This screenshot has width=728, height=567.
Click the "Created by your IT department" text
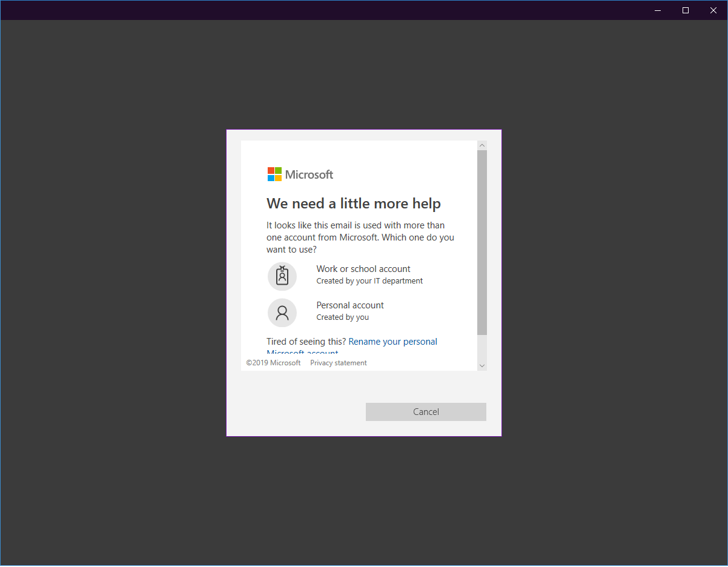tap(369, 281)
